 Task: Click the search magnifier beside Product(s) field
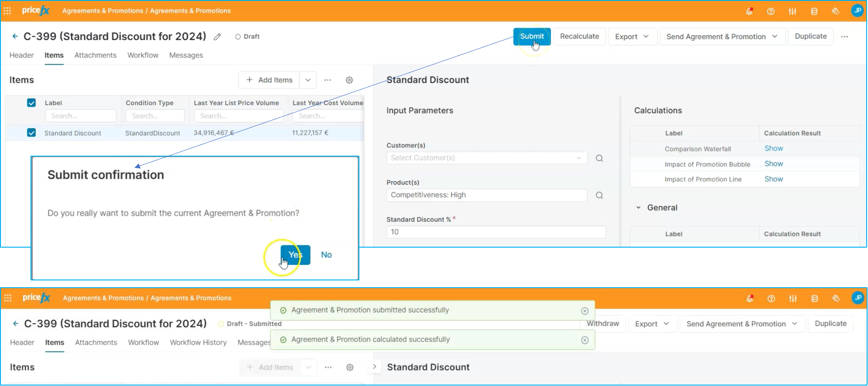(x=599, y=195)
